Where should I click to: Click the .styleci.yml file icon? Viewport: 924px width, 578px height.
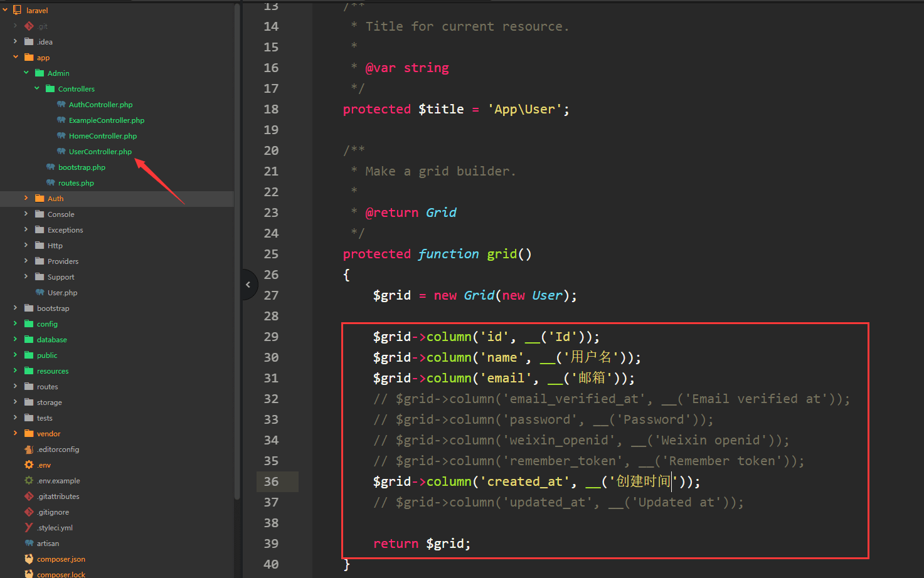pyautogui.click(x=29, y=528)
